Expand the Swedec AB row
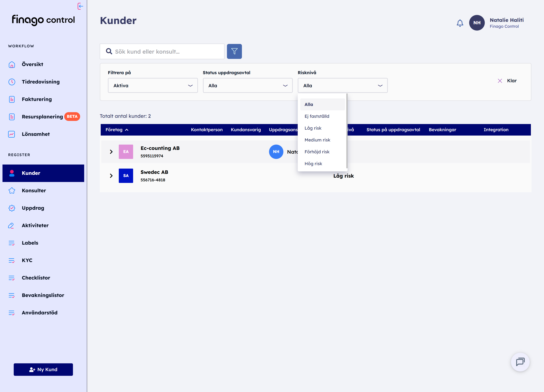This screenshot has height=392, width=544. point(111,176)
